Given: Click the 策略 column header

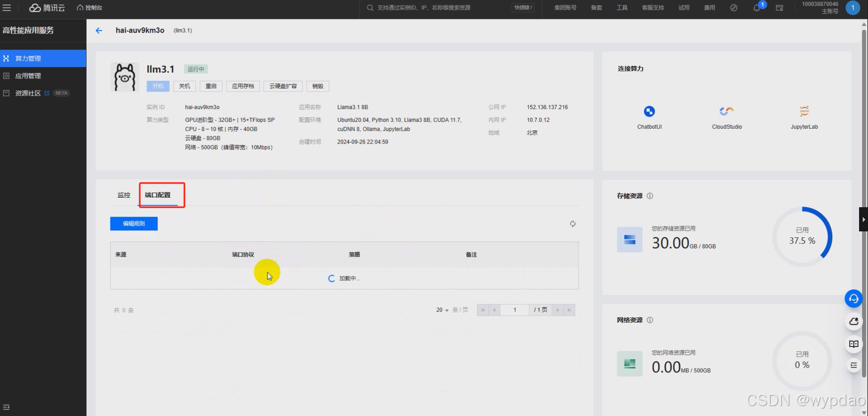Looking at the screenshot, I should coord(355,255).
